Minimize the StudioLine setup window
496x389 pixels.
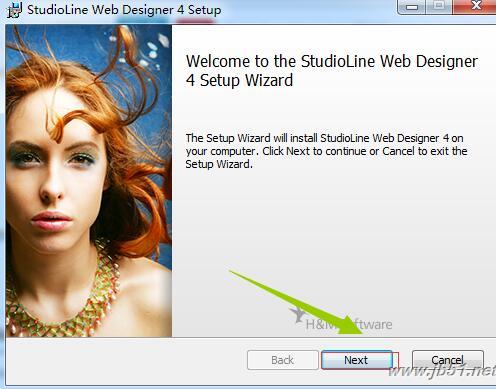coord(412,7)
